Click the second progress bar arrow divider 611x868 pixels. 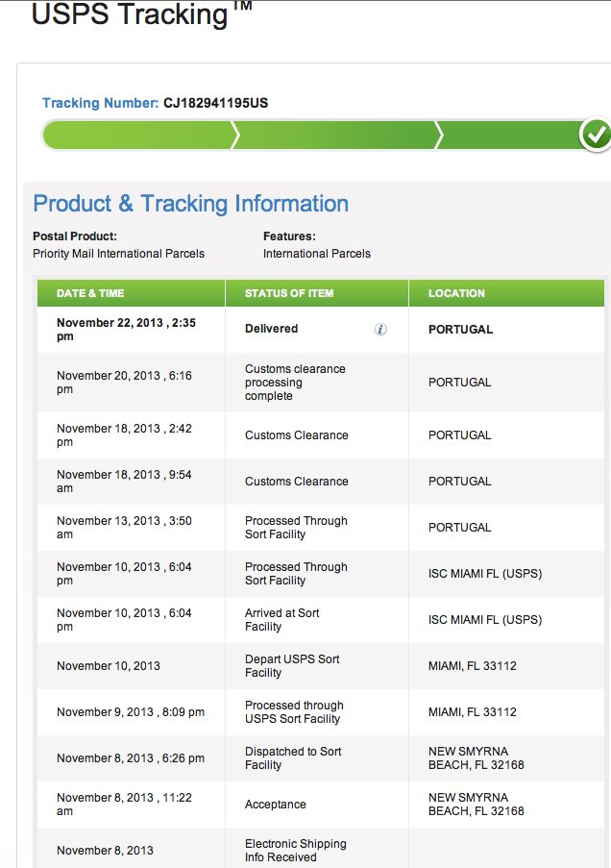tap(439, 136)
